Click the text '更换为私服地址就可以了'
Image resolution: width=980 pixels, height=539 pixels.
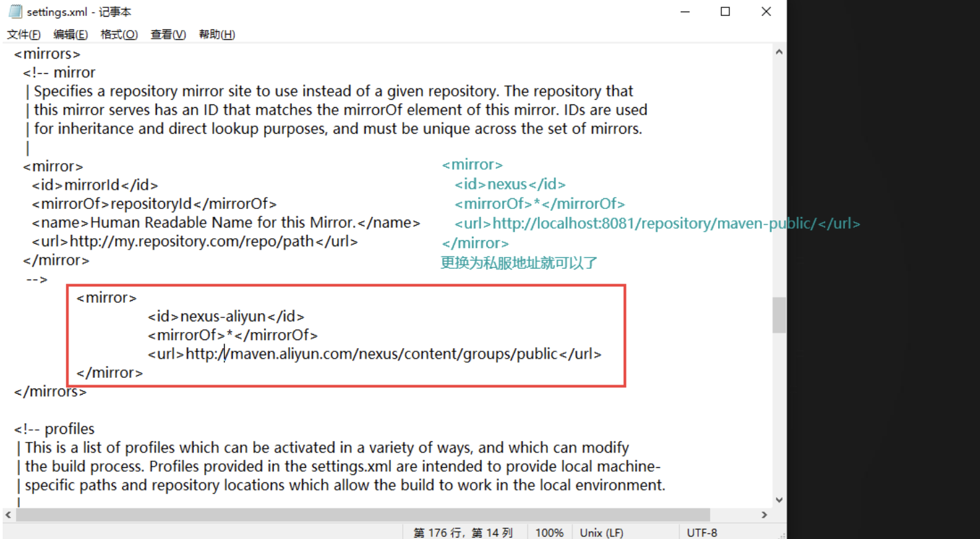[519, 263]
